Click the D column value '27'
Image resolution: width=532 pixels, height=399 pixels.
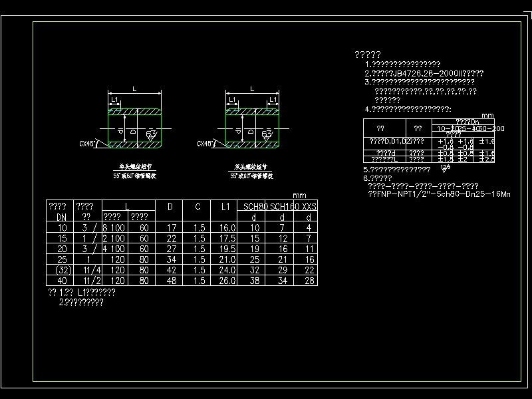(x=172, y=249)
